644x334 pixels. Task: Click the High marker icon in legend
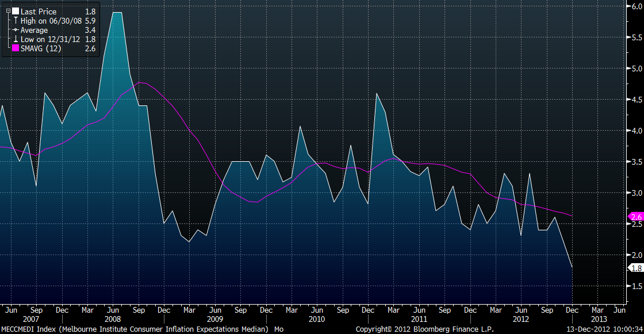pos(16,21)
